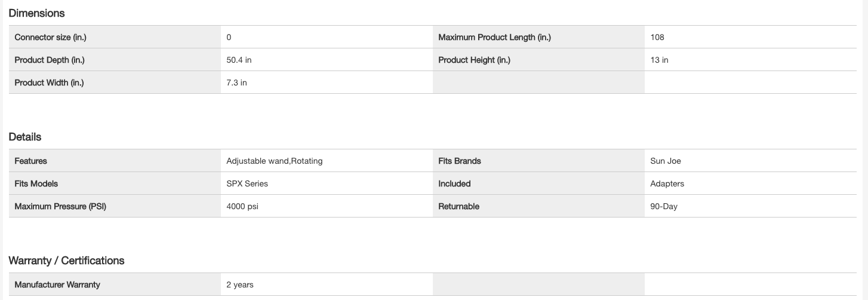
Task: Select the 2 years warranty value
Action: 240,284
